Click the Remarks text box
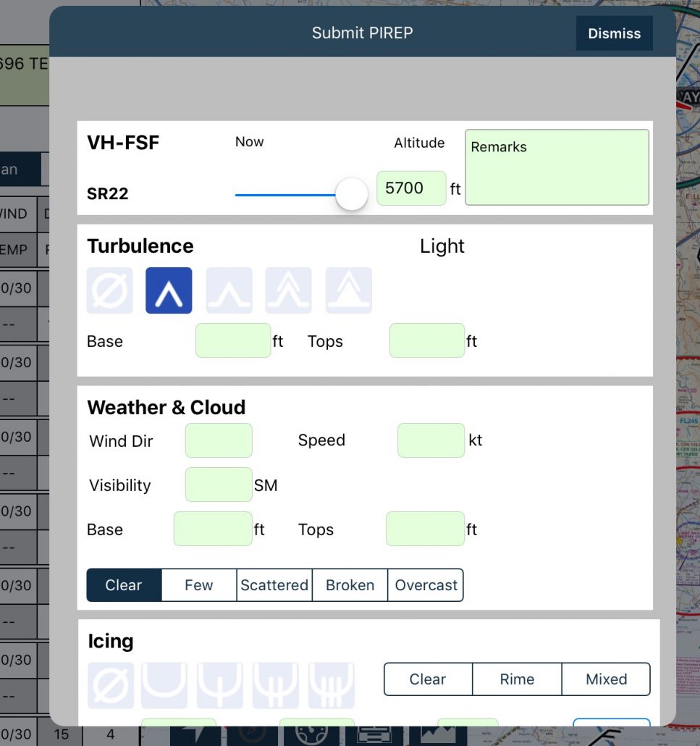Image resolution: width=700 pixels, height=746 pixels. [x=556, y=167]
